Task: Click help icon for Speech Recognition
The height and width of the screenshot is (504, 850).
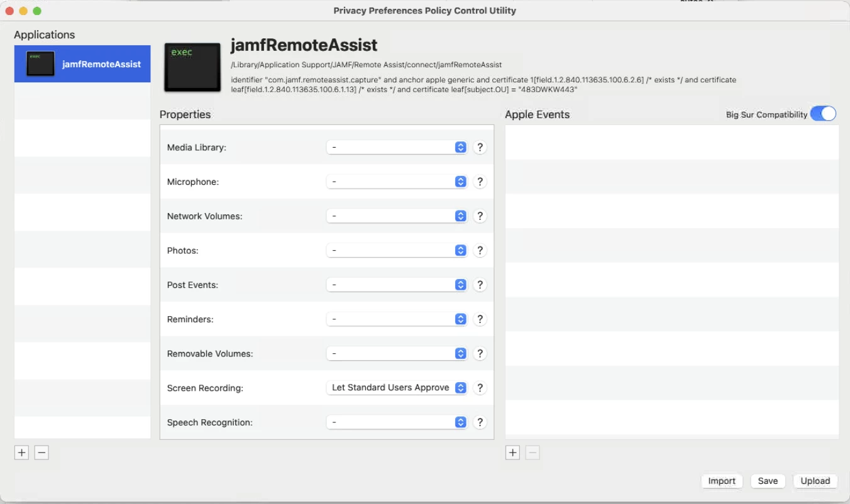Action: point(480,422)
